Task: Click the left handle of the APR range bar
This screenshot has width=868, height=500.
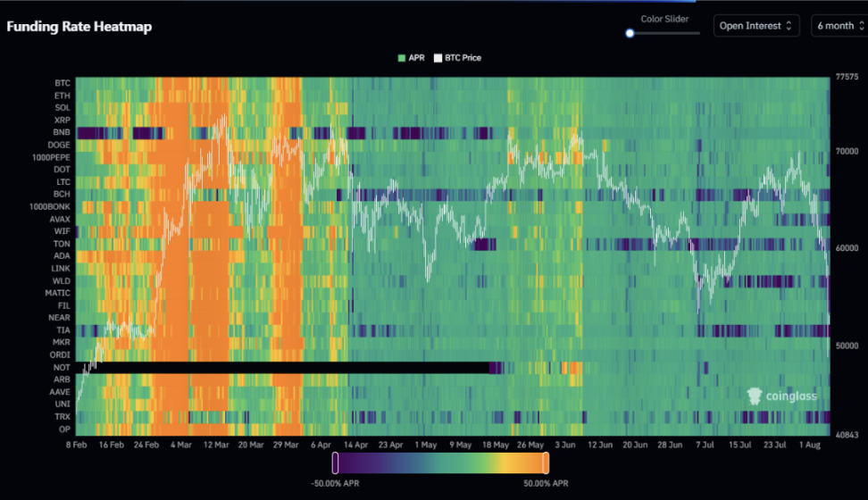Action: (335, 462)
